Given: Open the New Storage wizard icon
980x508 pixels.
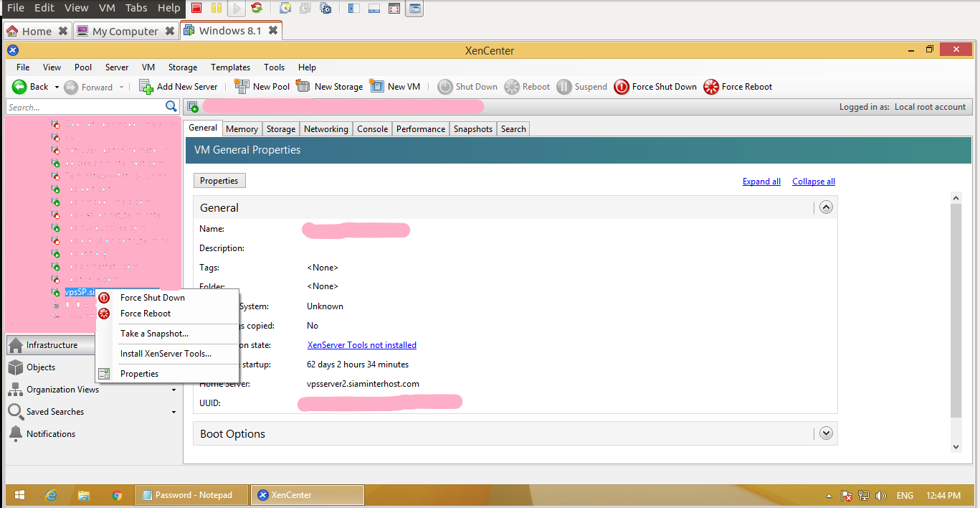Looking at the screenshot, I should tap(303, 87).
